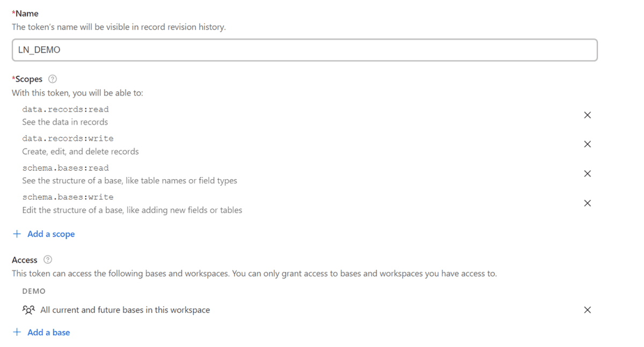The width and height of the screenshot is (644, 347).
Task: Remove the data.records:write scope
Action: click(587, 144)
